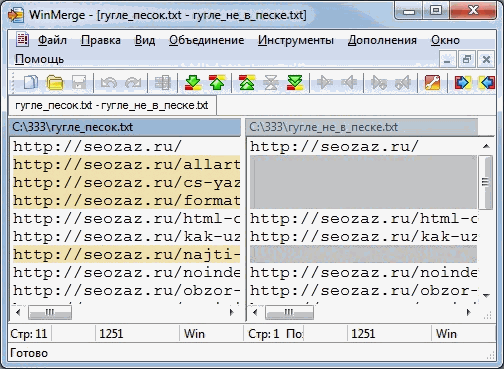Click right pane horizontal scroll right arrow
The width and height of the screenshot is (504, 369).
coord(469,312)
